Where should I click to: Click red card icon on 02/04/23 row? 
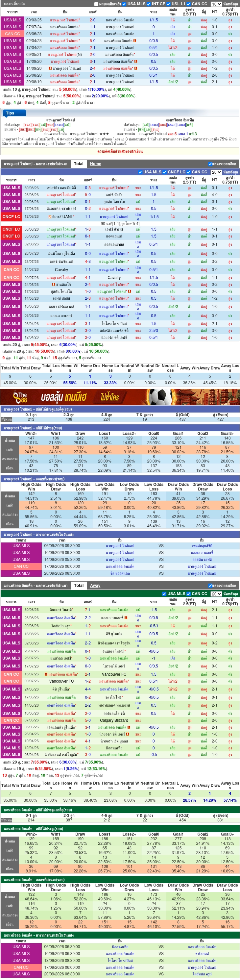click(x=135, y=41)
